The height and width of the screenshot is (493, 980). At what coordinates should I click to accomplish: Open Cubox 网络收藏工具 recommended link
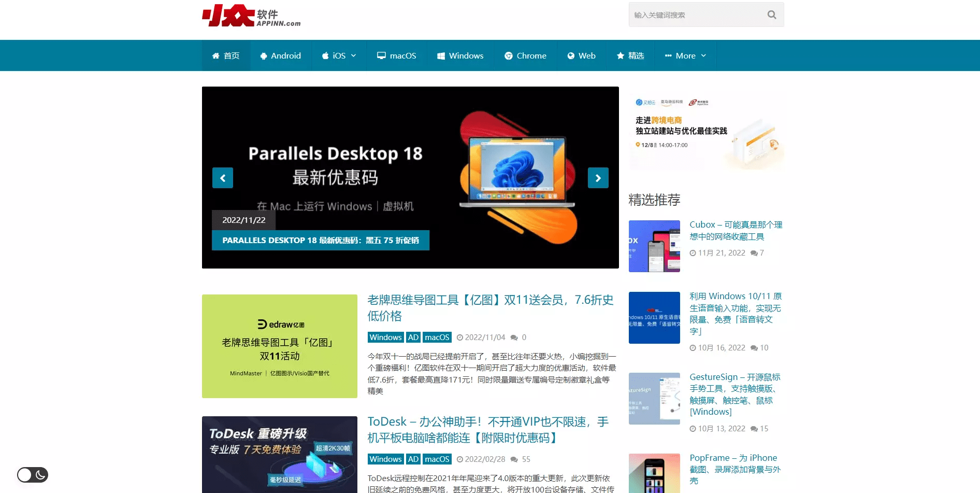point(736,231)
